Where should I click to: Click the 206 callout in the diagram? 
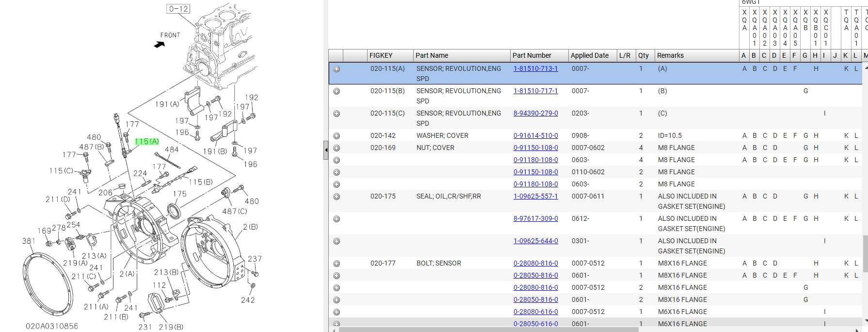point(106,193)
